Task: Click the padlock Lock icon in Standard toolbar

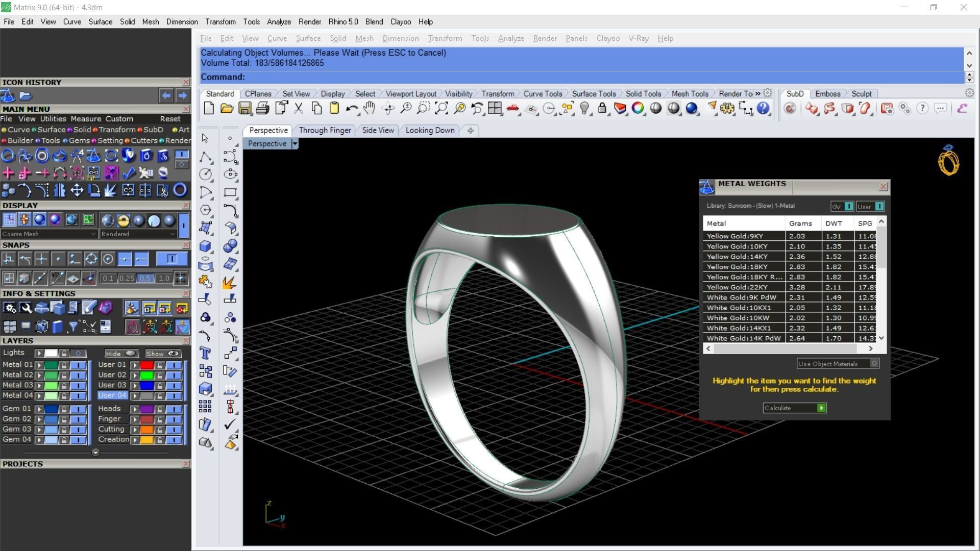Action: [603, 108]
